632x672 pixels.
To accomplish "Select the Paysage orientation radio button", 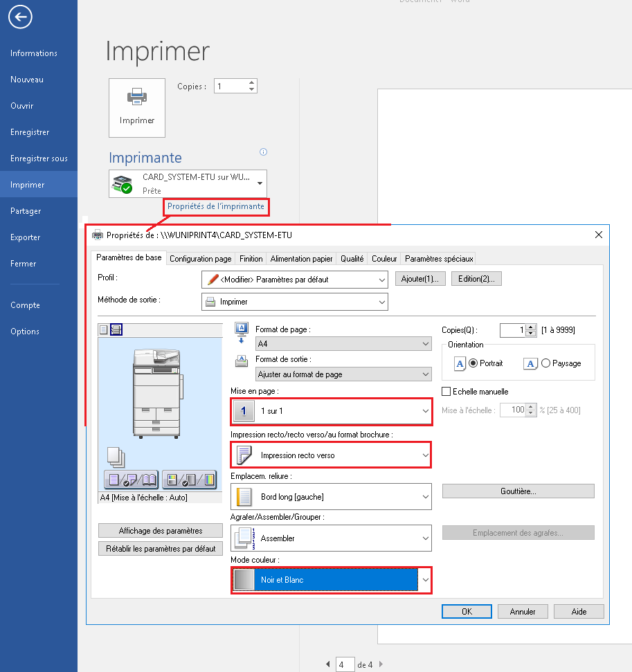I will pos(545,363).
